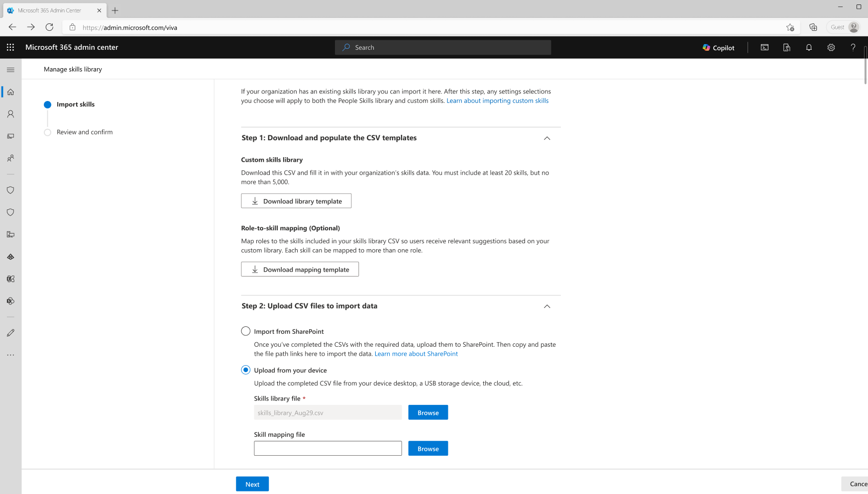
Task: Open Help question mark icon
Action: point(853,48)
